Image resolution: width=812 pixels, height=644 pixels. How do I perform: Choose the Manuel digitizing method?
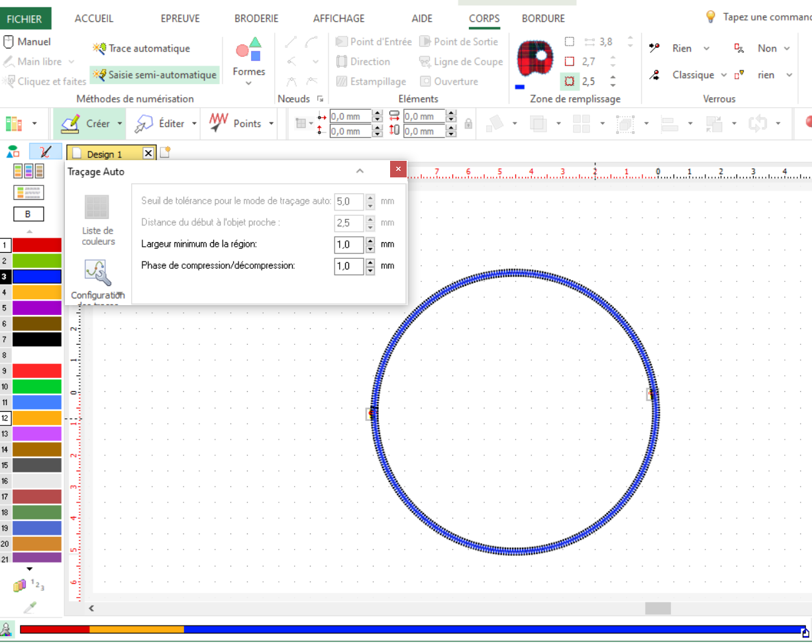pyautogui.click(x=28, y=42)
